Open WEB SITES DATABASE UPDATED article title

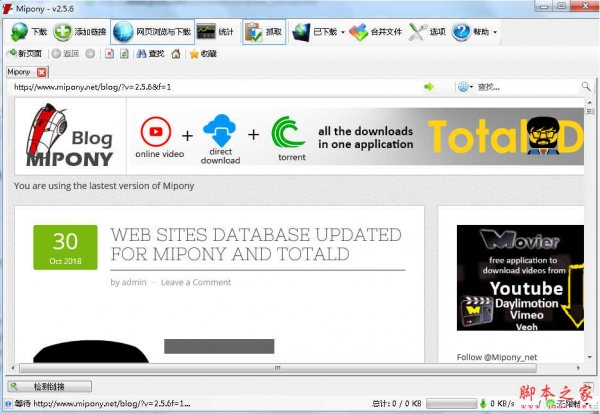coord(256,244)
